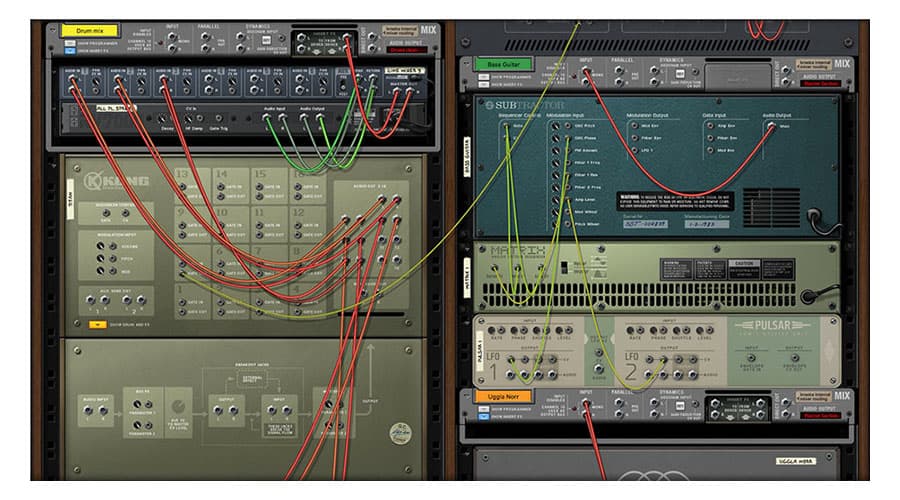
Task: Toggle Show Insert FX on Bass Guitar device
Action: coord(482,84)
